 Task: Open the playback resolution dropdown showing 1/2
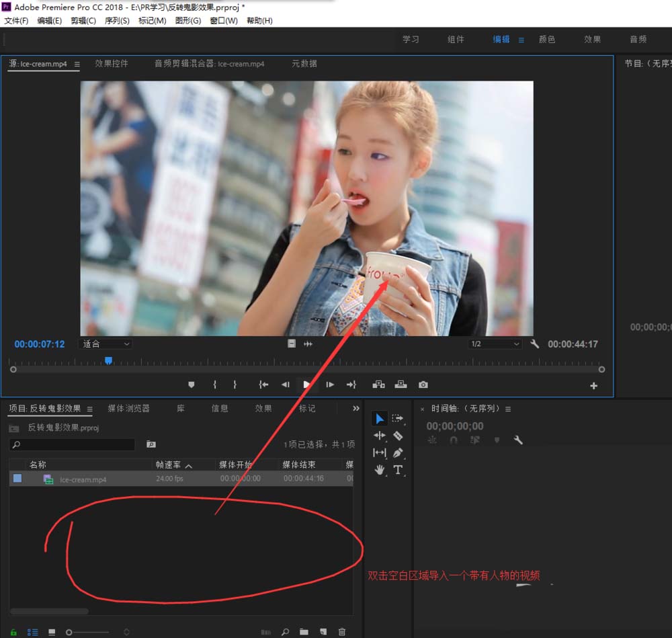(495, 344)
